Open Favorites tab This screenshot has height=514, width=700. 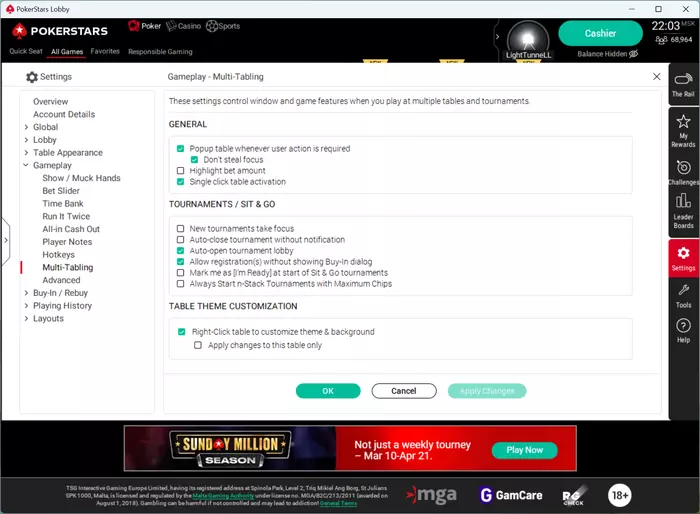click(x=105, y=51)
